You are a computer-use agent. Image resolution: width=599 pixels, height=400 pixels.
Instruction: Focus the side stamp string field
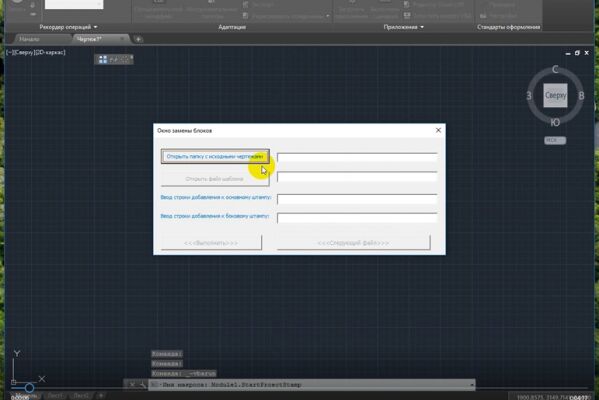coord(357,218)
